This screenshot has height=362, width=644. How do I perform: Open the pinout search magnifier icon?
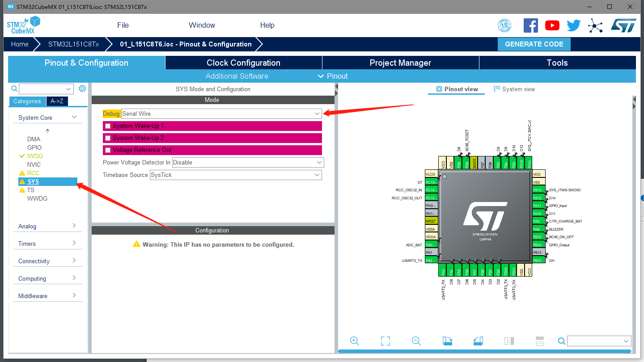(x=561, y=341)
